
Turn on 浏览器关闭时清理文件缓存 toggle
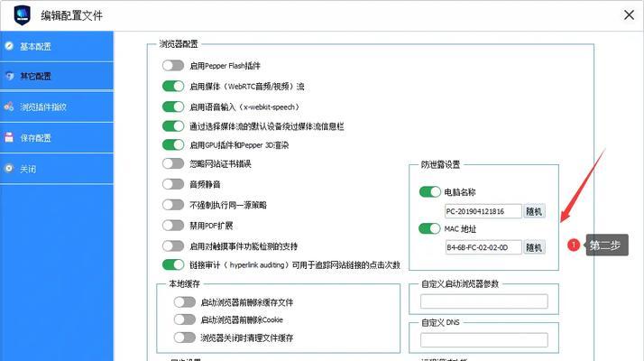[184, 338]
